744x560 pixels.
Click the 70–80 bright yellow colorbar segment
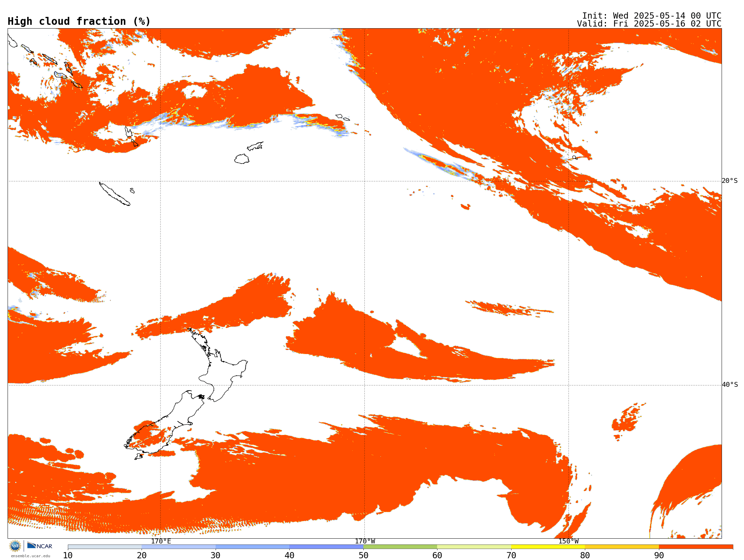[x=548, y=547]
